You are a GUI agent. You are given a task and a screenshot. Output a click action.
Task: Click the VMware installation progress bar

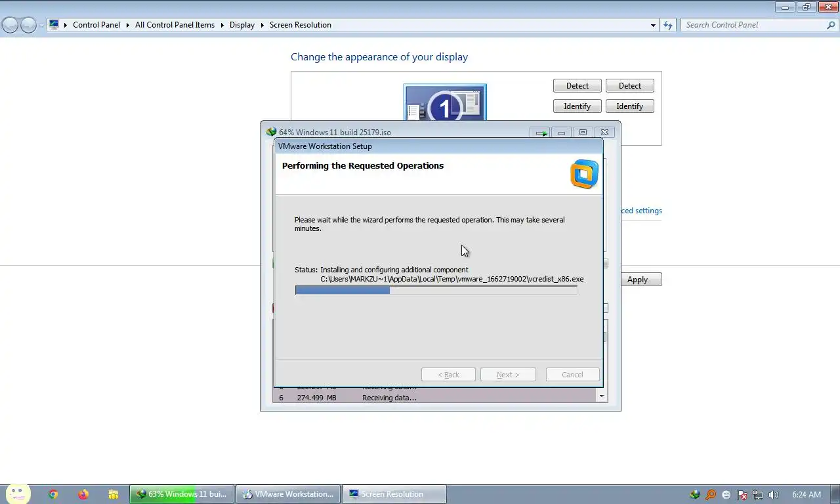436,290
